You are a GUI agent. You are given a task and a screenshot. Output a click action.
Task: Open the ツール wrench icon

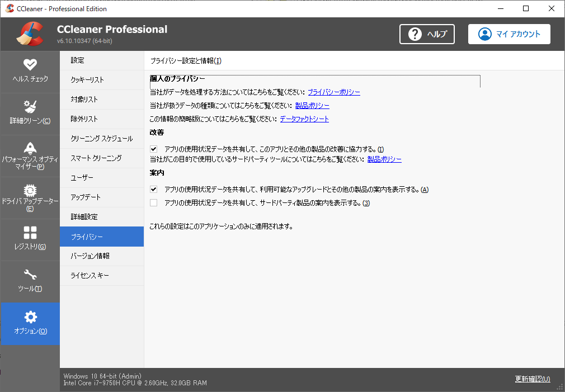[x=30, y=275]
